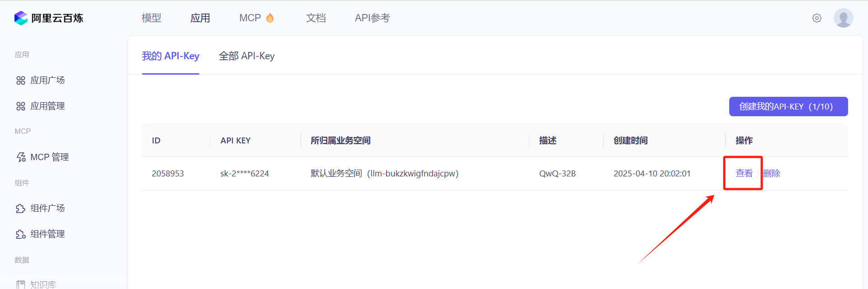Click 删除 link for the API key
Viewport: 868px width, 289px height.
[x=772, y=173]
